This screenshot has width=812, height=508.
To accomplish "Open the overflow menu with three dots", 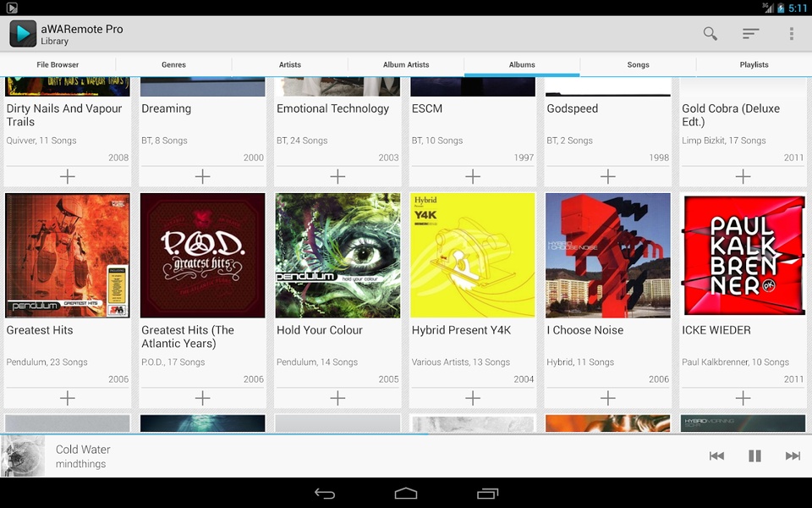I will (792, 34).
